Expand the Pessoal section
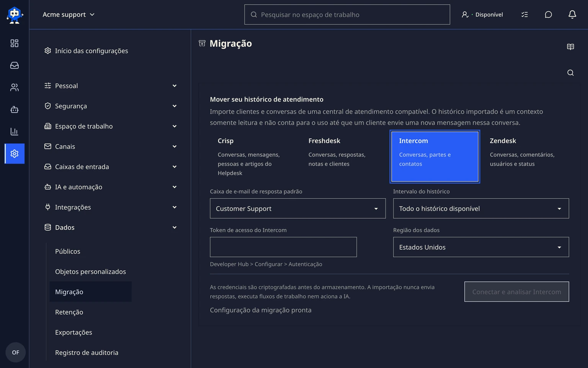 [x=111, y=86]
